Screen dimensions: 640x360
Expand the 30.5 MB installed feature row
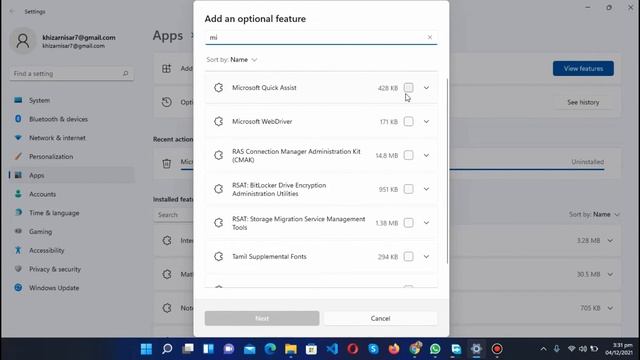[x=610, y=275]
